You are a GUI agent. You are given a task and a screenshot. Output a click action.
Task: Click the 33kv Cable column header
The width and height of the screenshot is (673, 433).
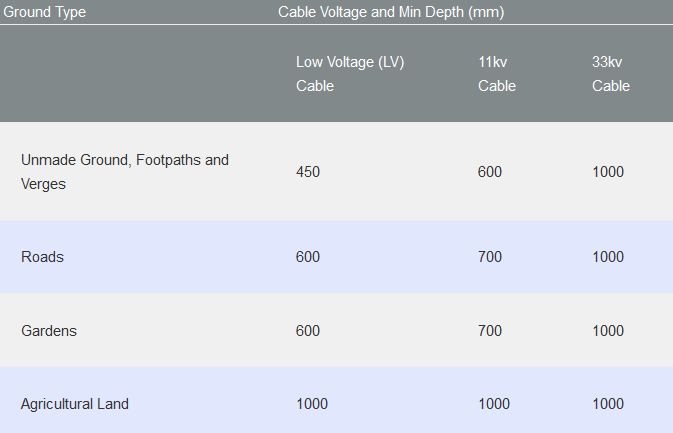coord(611,73)
